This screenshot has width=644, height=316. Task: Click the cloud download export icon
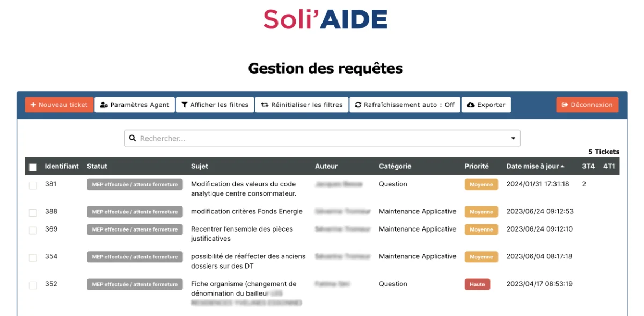pyautogui.click(x=471, y=105)
